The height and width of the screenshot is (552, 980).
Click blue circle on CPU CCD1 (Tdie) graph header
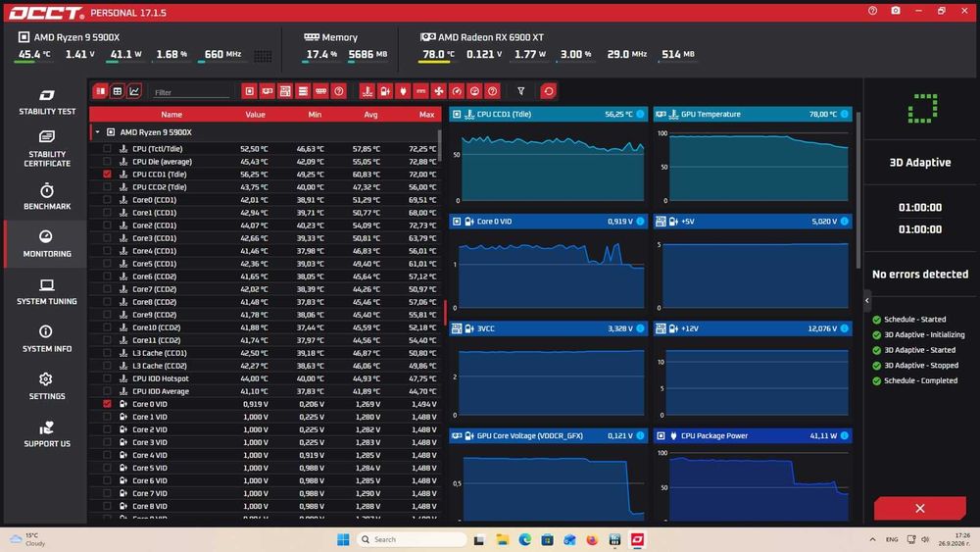tap(640, 114)
